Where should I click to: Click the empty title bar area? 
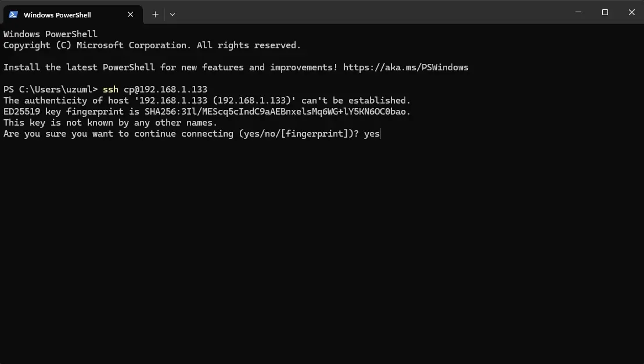click(370, 12)
